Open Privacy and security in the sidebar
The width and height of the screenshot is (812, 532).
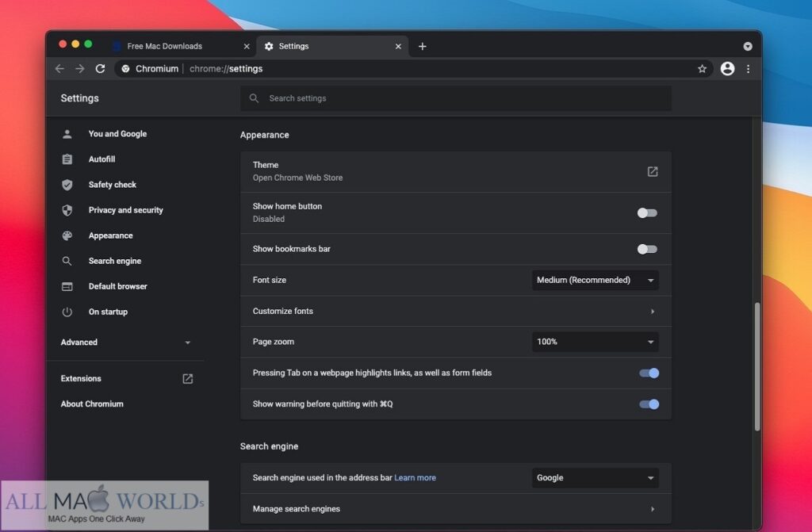(126, 210)
